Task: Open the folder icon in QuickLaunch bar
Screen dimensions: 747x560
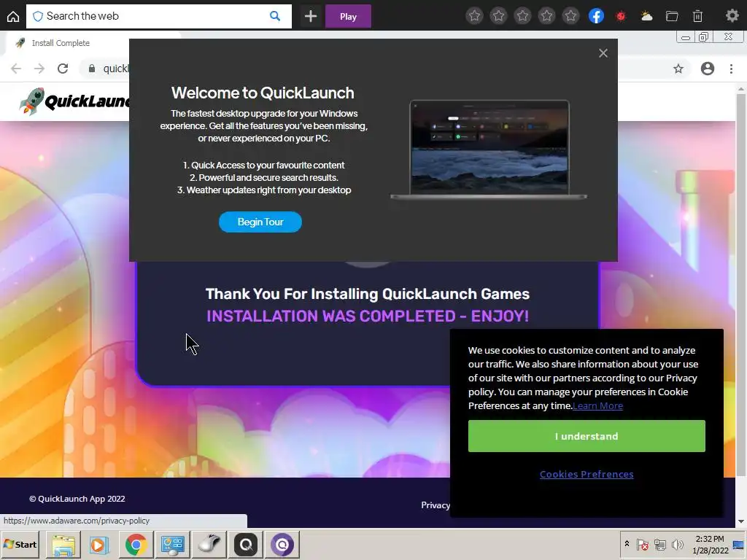Action: point(672,16)
